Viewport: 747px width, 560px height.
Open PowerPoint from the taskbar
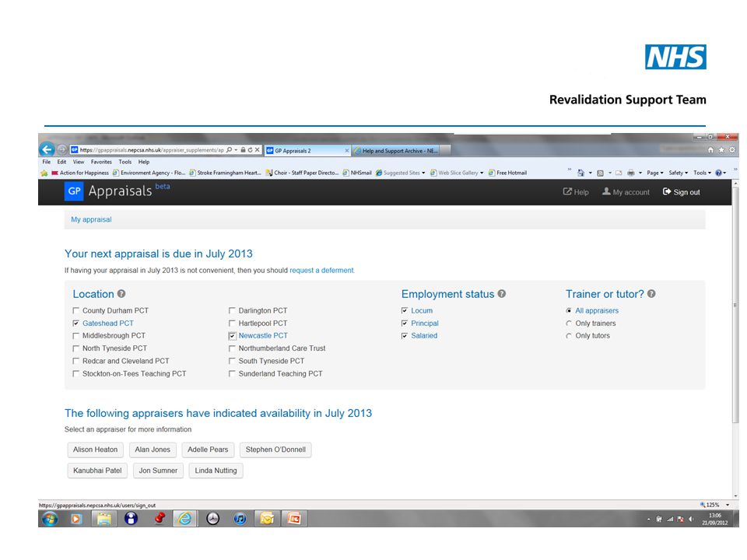[x=294, y=519]
